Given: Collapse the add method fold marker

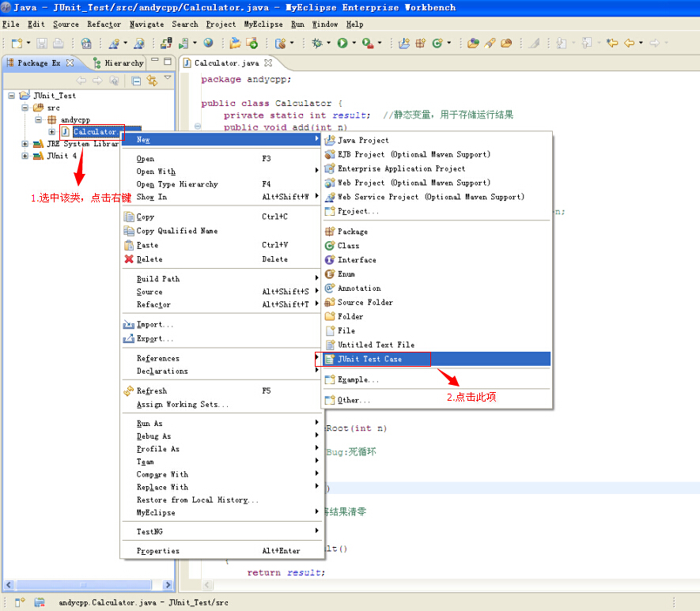Looking at the screenshot, I should (197, 126).
